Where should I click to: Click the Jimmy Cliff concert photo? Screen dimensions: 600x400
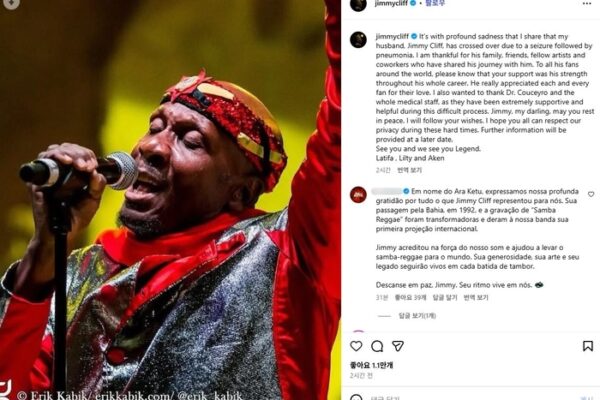coord(170,200)
